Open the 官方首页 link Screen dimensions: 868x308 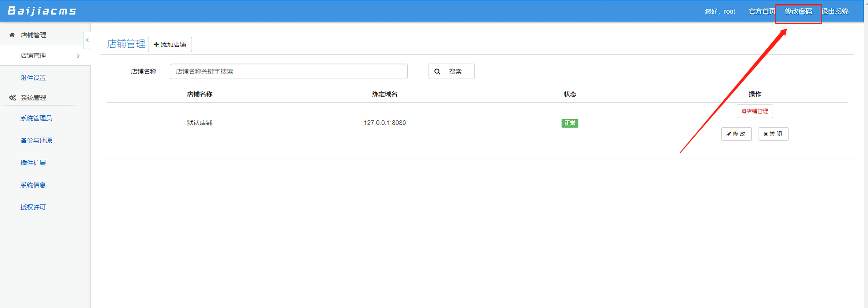point(762,11)
